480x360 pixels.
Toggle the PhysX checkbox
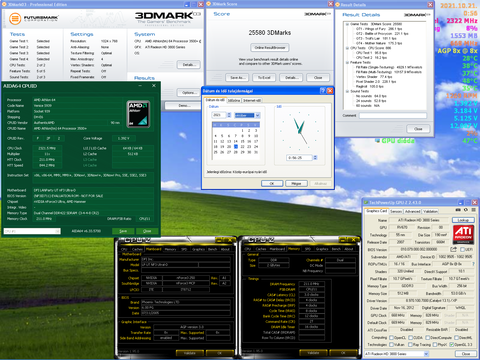click(435, 345)
